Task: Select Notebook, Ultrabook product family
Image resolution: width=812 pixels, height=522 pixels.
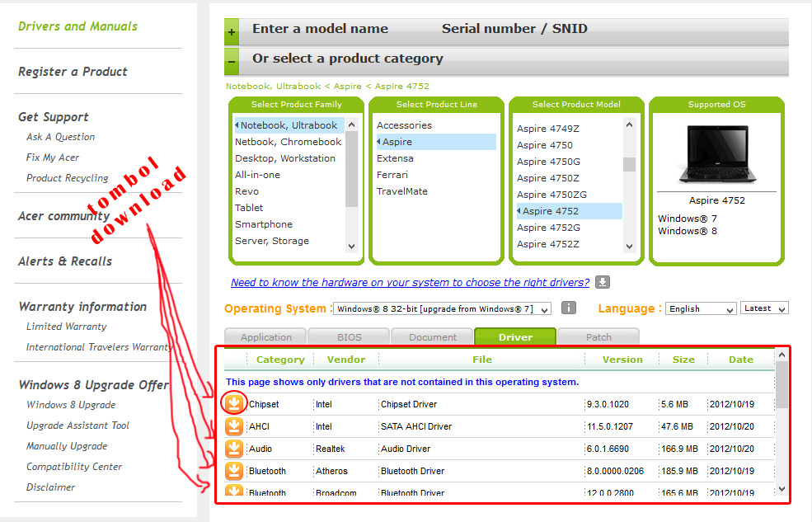Action: (289, 125)
